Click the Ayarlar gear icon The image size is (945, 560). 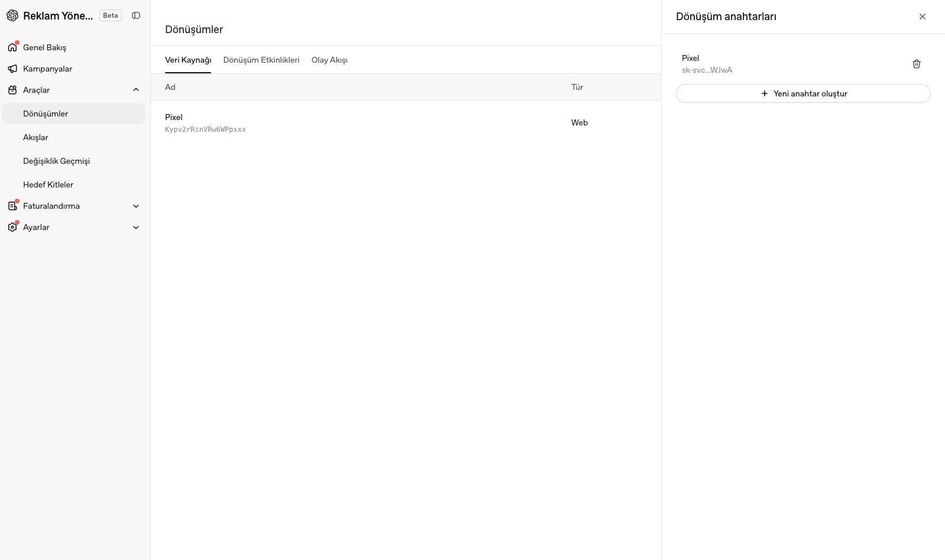pyautogui.click(x=12, y=227)
